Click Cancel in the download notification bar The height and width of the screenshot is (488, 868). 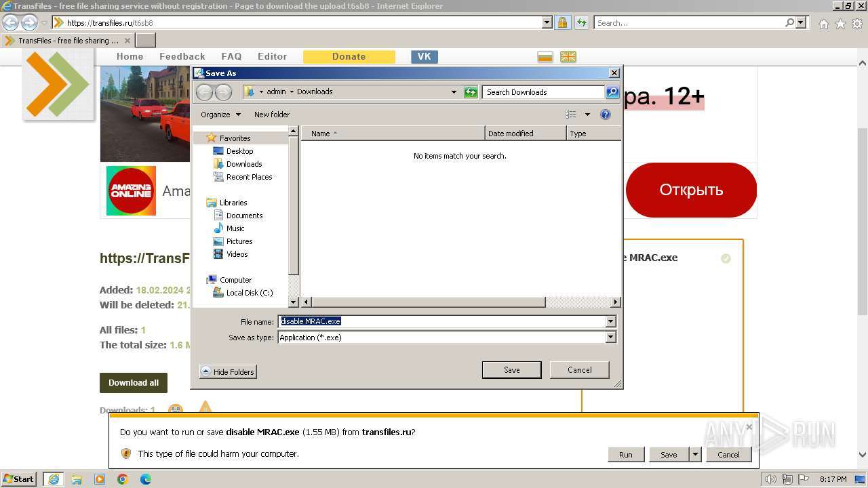click(x=729, y=455)
